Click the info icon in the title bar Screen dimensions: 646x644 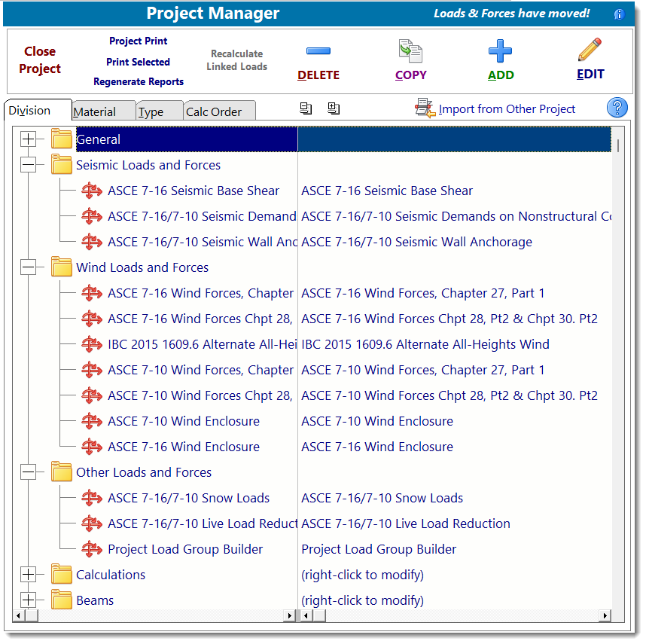[619, 14]
